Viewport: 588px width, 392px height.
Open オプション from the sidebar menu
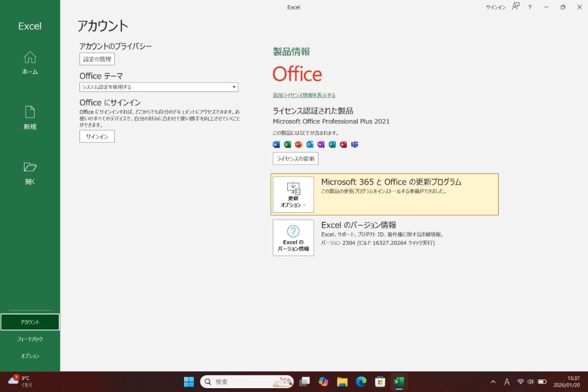click(29, 356)
